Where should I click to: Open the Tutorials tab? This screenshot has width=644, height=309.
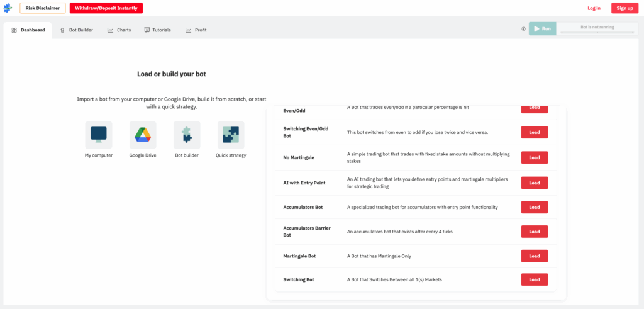(x=157, y=30)
